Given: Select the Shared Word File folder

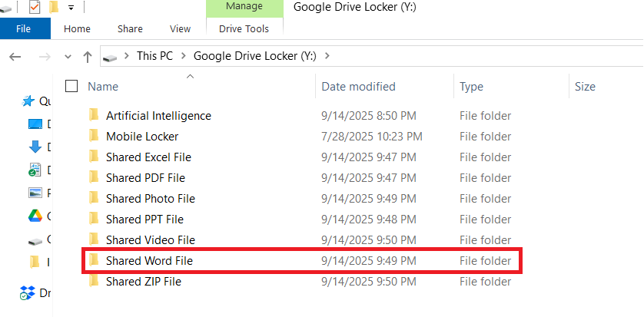Looking at the screenshot, I should (x=149, y=261).
